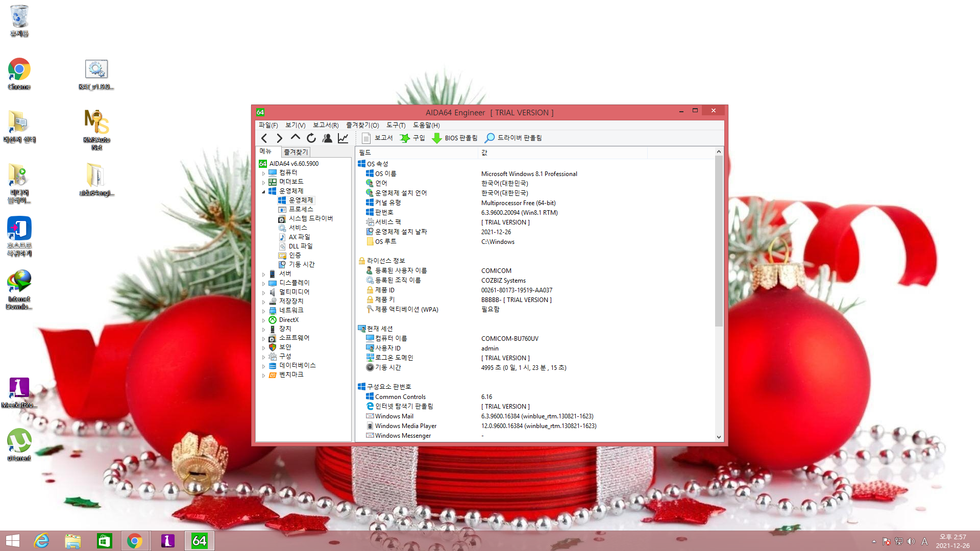Image resolution: width=980 pixels, height=551 pixels.
Task: Open the 파일(F) menu
Action: click(268, 125)
